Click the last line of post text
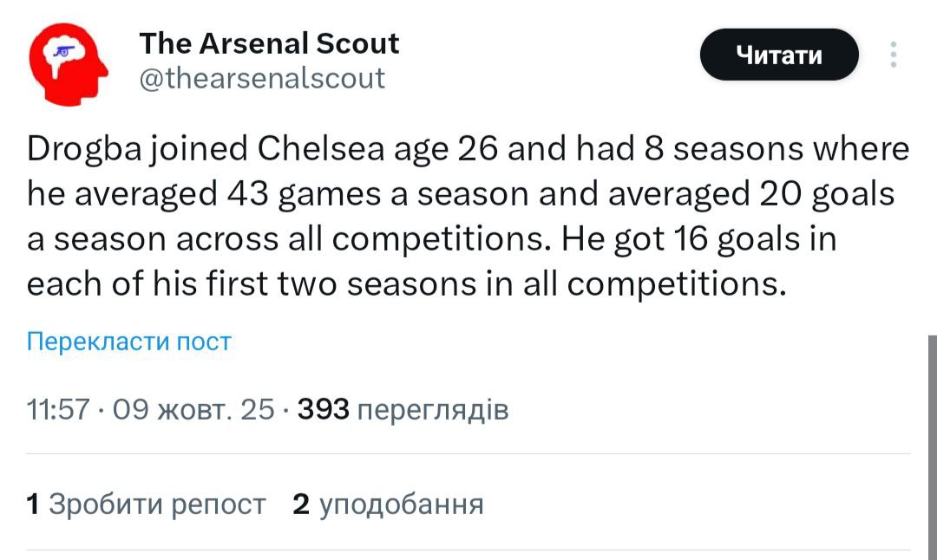 point(406,284)
